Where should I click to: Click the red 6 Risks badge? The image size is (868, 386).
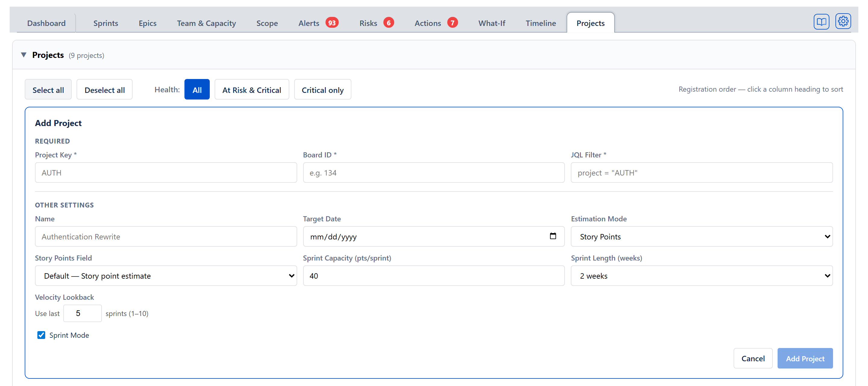tap(388, 23)
